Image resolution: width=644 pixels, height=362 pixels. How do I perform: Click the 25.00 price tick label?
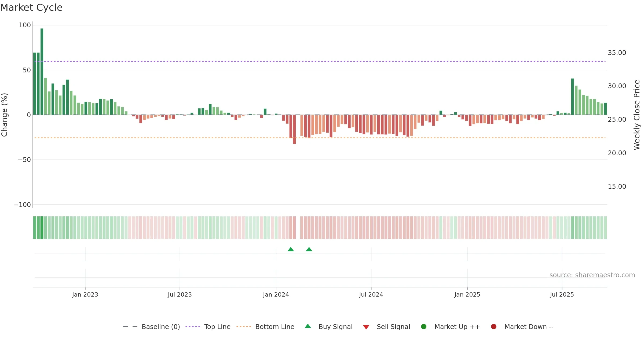tap(617, 120)
